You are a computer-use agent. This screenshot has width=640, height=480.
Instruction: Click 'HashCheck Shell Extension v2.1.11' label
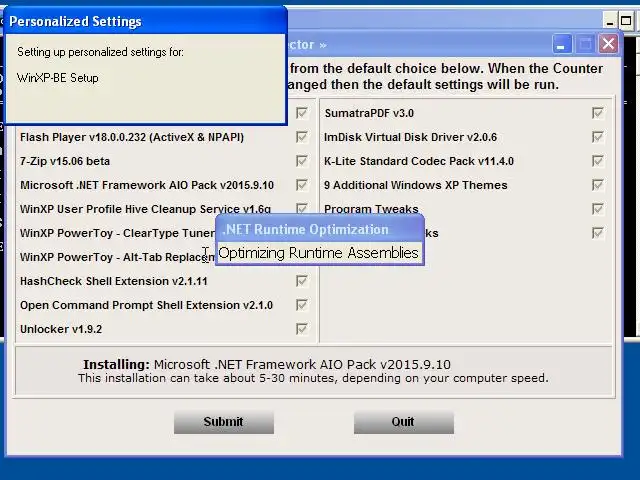[x=114, y=281]
